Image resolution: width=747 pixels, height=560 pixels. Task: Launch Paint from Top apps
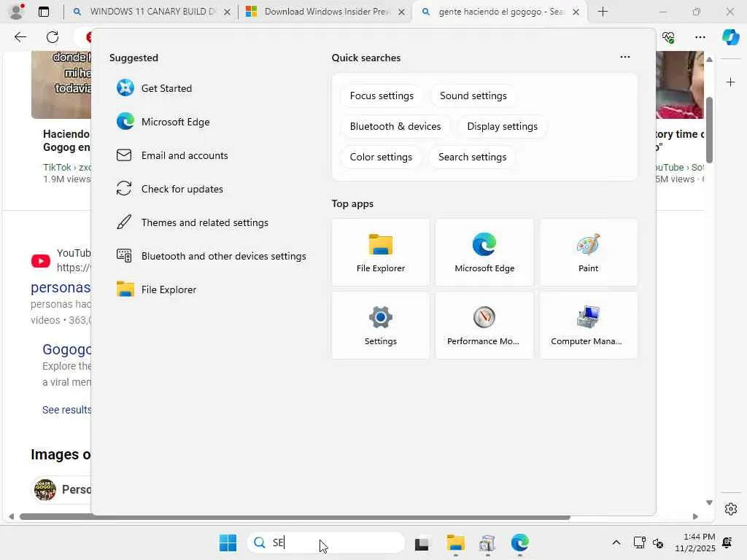pos(589,252)
